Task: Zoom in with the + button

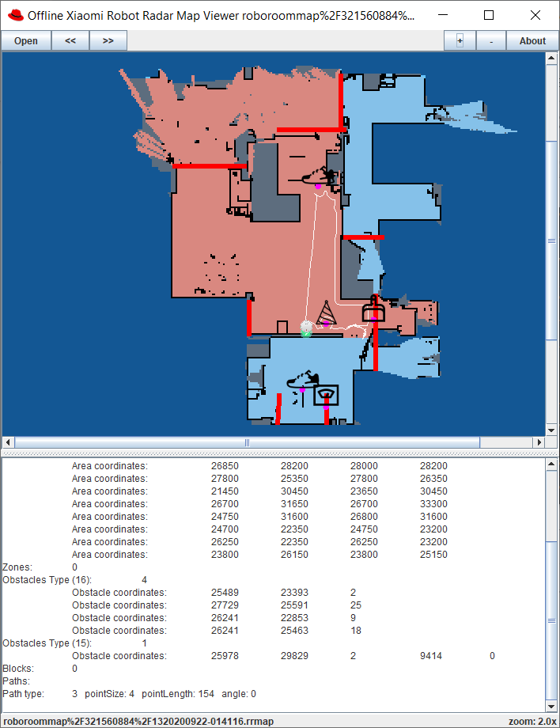Action: point(460,41)
